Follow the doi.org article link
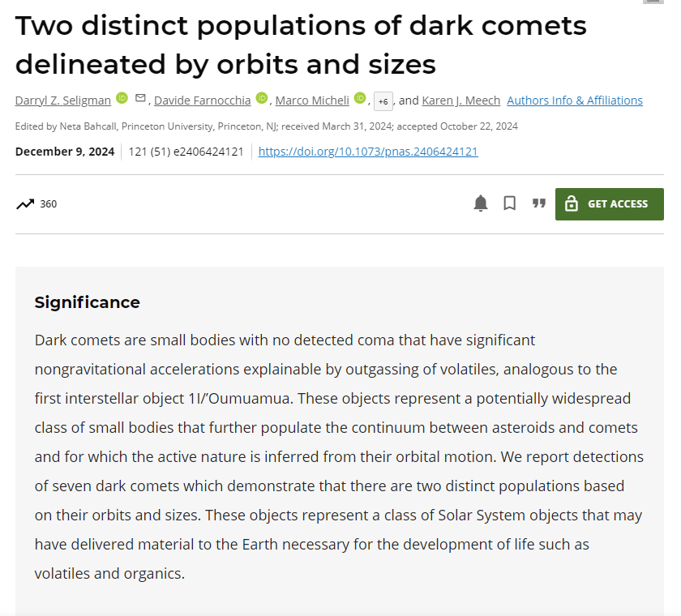The image size is (681, 616). 368,152
